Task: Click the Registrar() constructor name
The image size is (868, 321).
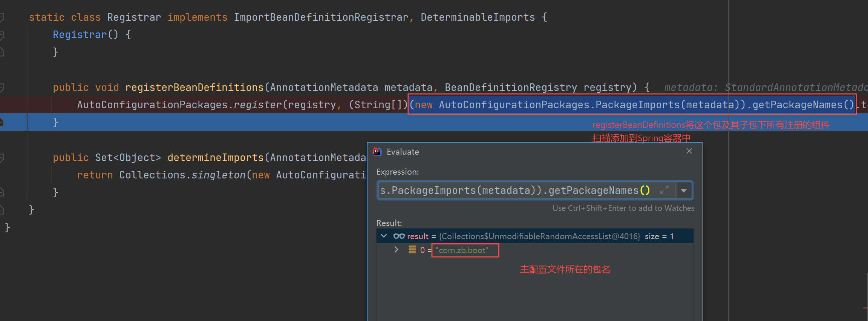Action: coord(80,35)
